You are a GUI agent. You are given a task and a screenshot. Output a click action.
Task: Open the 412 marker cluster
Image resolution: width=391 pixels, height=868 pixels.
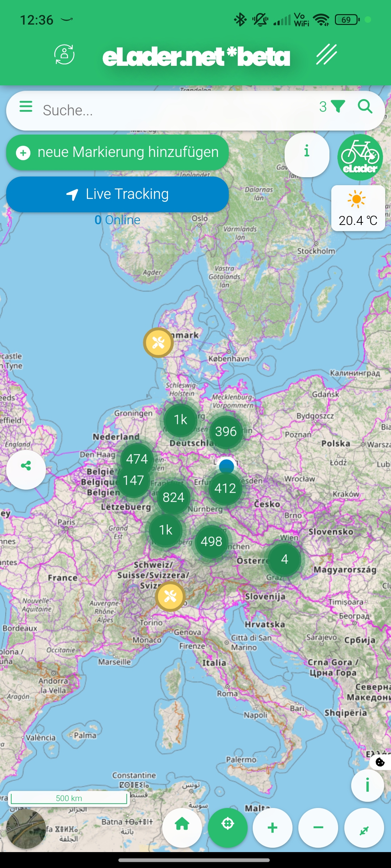click(225, 489)
